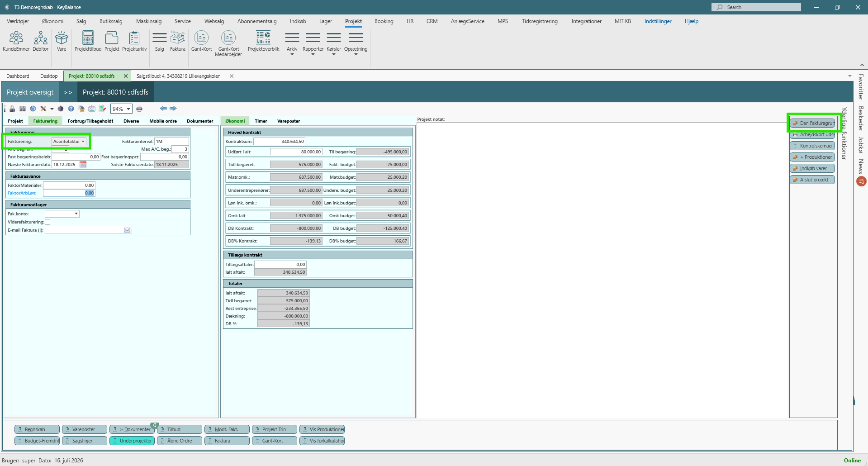Switch to the Forbrug/Tilbageholdt tab
The height and width of the screenshot is (466, 868).
(90, 121)
